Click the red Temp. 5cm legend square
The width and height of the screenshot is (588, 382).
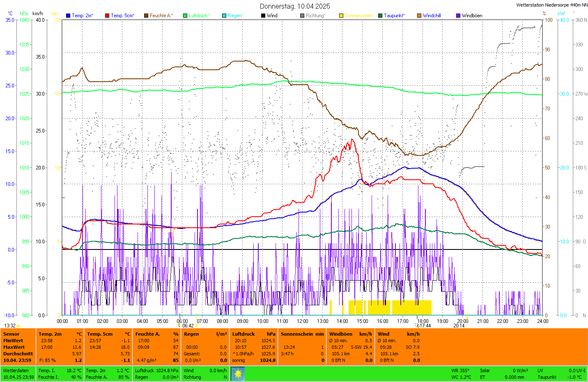(x=107, y=16)
